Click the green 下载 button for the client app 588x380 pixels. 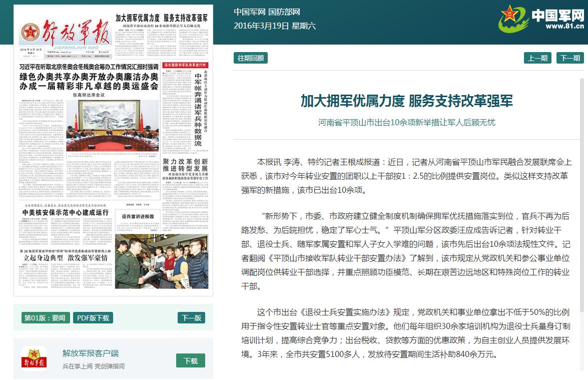(x=191, y=360)
